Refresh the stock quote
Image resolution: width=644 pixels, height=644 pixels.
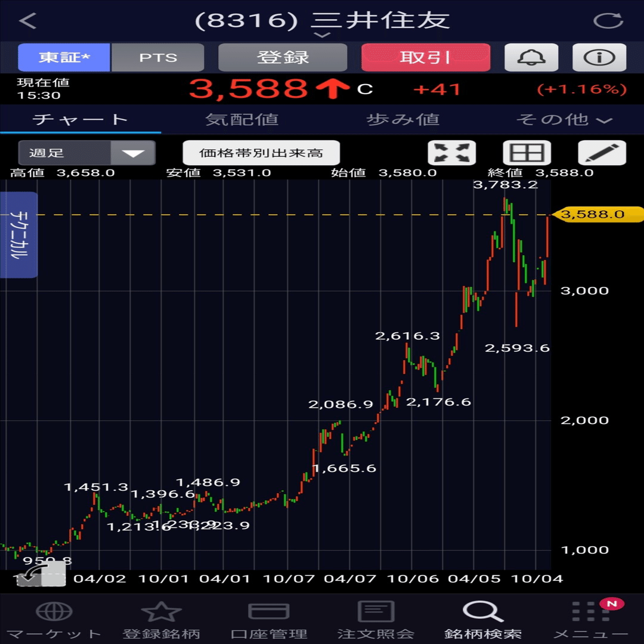coord(608,20)
